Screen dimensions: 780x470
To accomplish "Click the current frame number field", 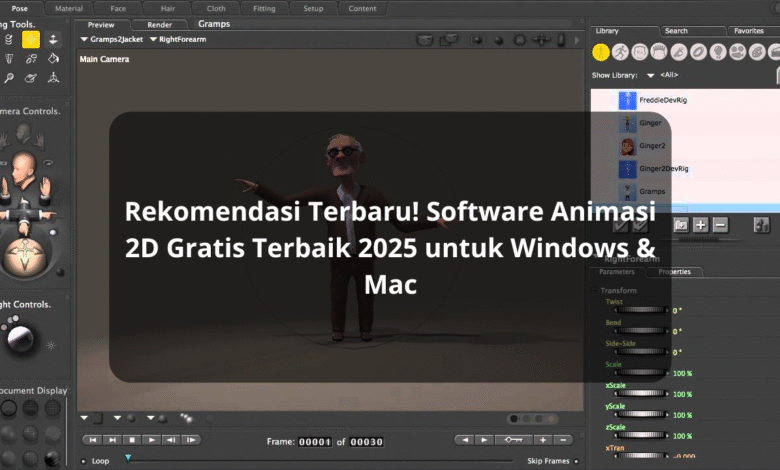I will 314,442.
